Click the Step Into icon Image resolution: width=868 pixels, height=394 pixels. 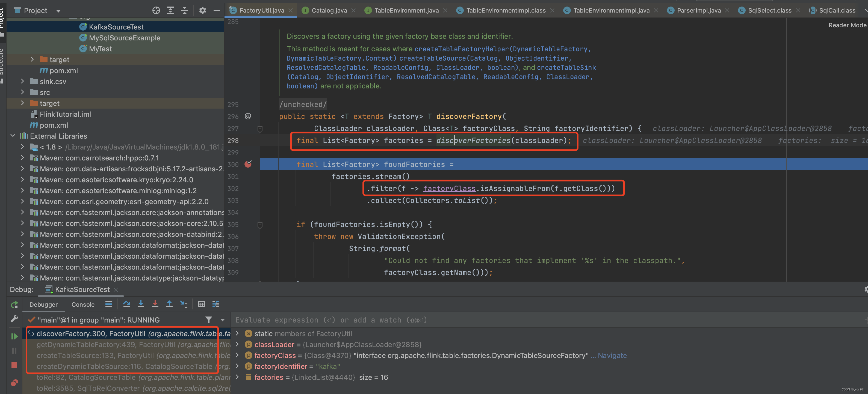click(x=141, y=304)
